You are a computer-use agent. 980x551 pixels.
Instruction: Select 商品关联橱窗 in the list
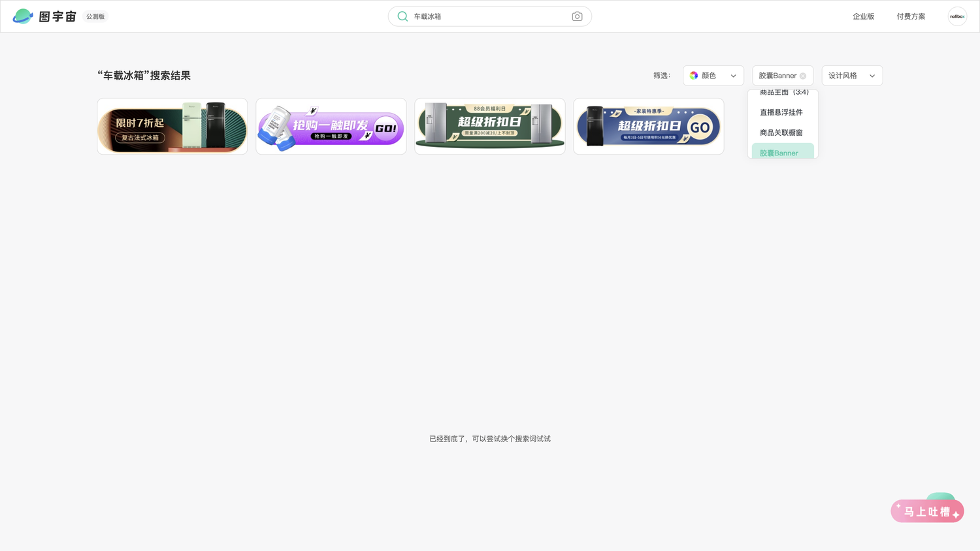783,133
